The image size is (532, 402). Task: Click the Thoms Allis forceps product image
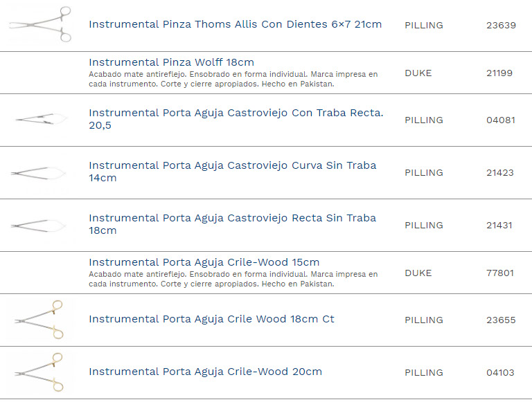pyautogui.click(x=40, y=25)
